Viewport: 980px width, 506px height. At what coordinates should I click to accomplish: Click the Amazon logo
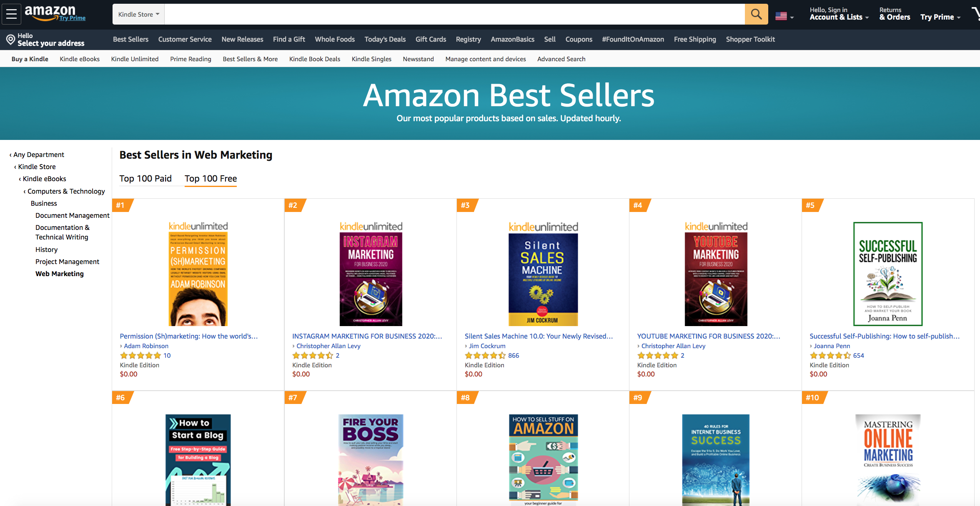pyautogui.click(x=55, y=13)
